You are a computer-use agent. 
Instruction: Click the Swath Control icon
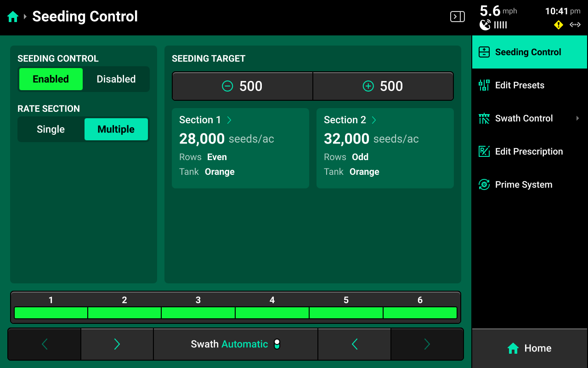tap(484, 118)
